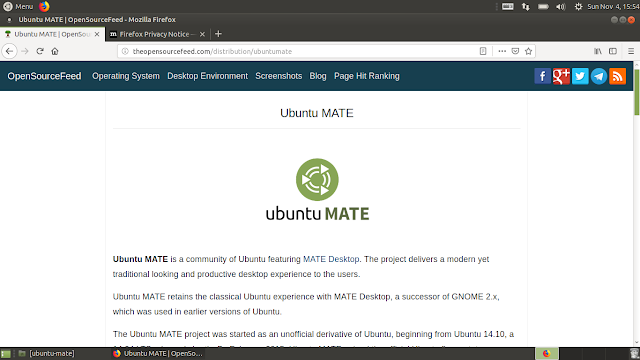
Task: Go to the browser home page
Action: pyautogui.click(x=55, y=51)
